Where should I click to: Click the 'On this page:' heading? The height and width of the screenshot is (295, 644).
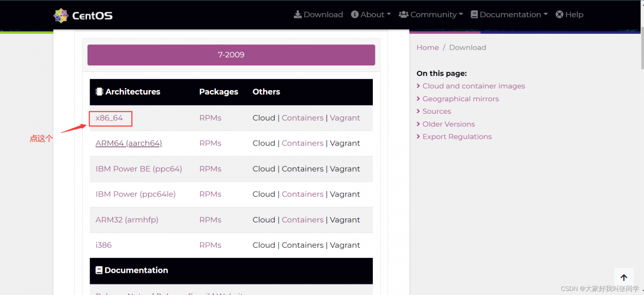pos(442,73)
